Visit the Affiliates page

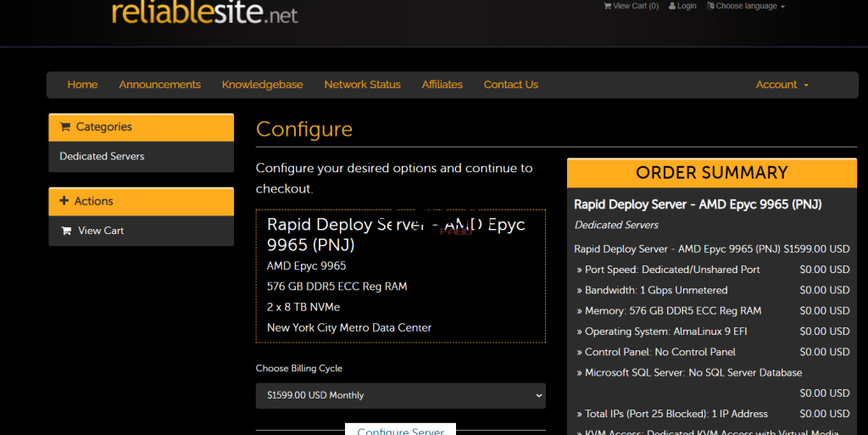(x=442, y=85)
